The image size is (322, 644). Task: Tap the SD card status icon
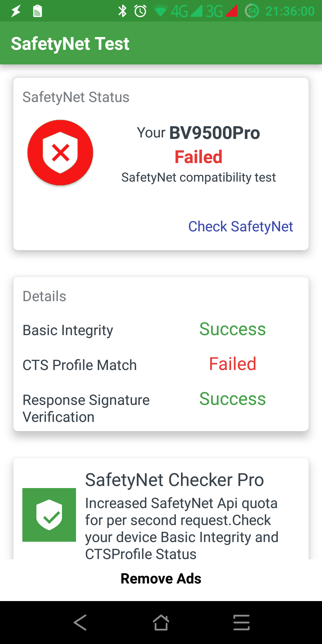click(x=37, y=11)
